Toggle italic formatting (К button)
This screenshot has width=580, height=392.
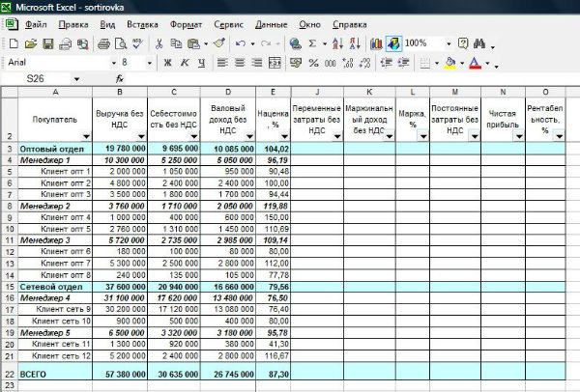click(183, 63)
